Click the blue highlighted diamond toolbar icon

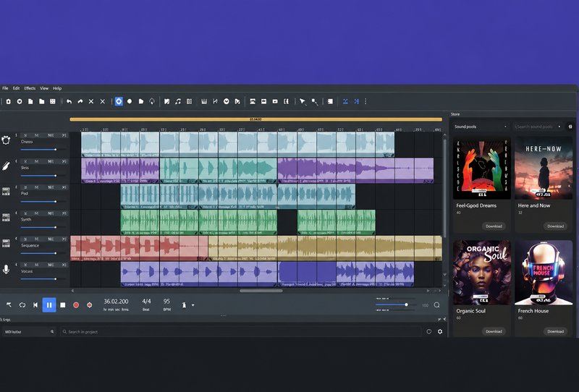click(119, 101)
